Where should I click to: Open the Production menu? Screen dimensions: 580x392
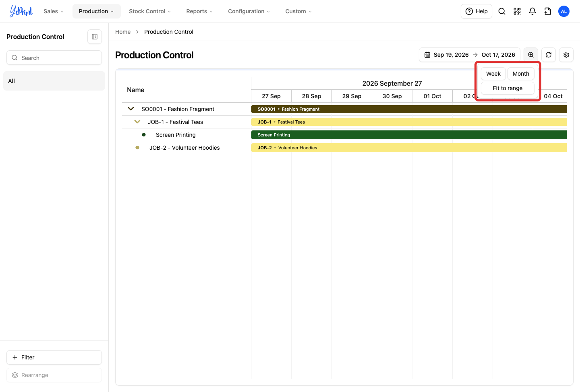point(96,11)
